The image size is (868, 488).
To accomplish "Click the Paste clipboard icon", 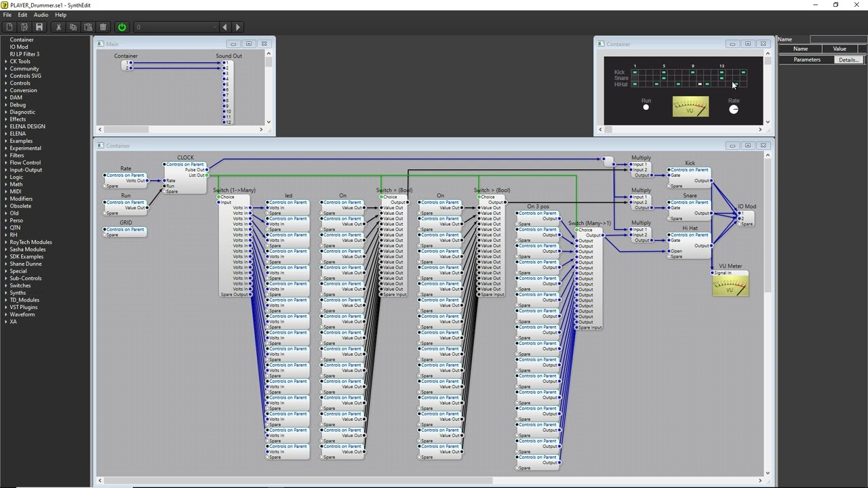I will click(x=88, y=27).
